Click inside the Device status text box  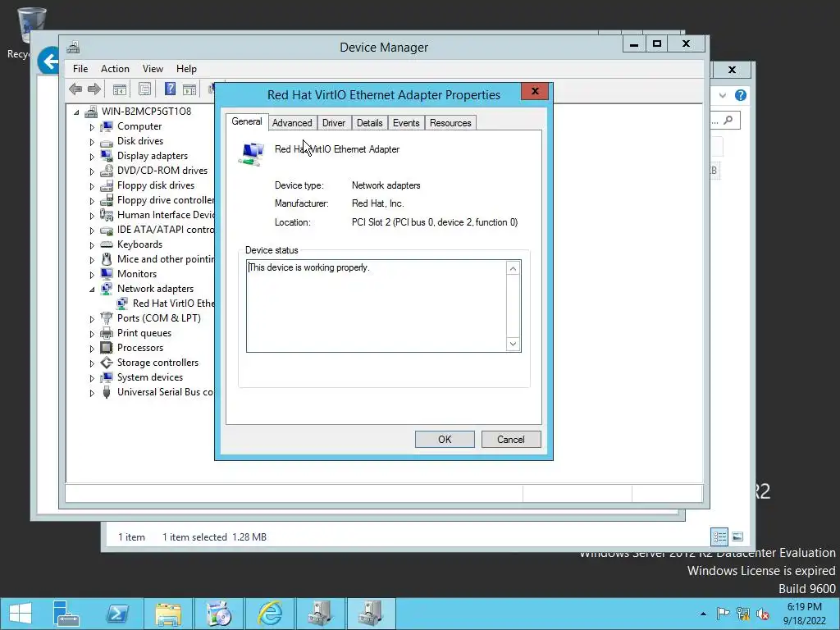coord(377,306)
